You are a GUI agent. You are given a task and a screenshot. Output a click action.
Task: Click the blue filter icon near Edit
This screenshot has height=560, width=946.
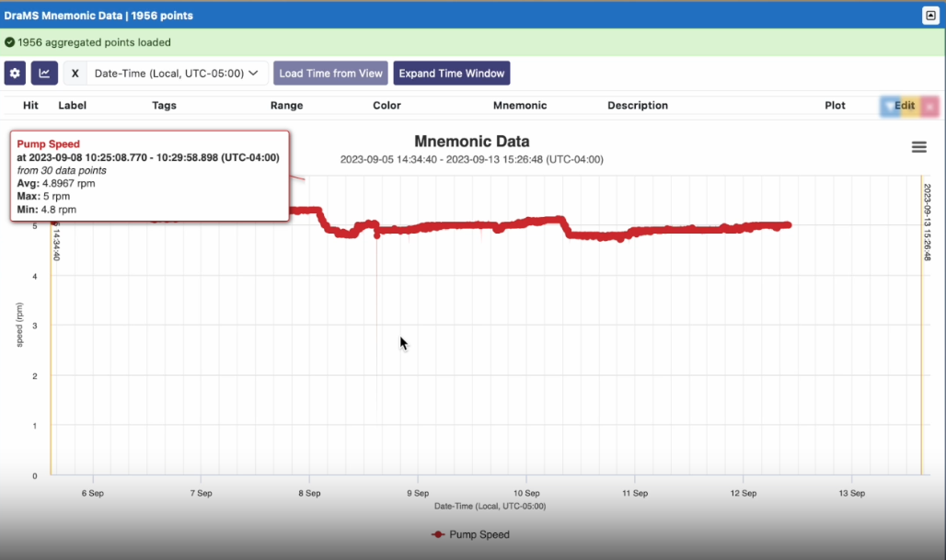(887, 106)
